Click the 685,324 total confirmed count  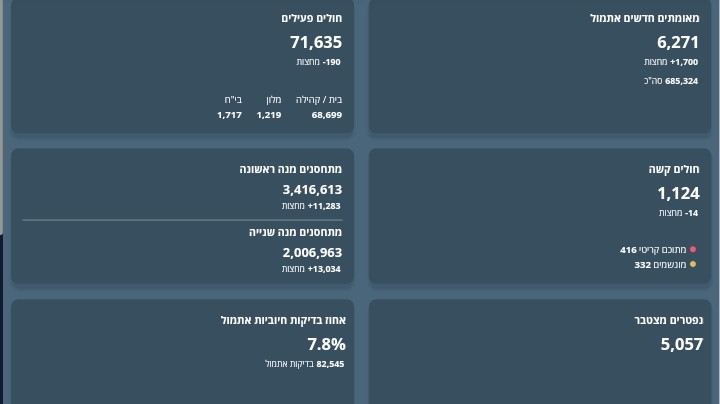pyautogui.click(x=681, y=81)
